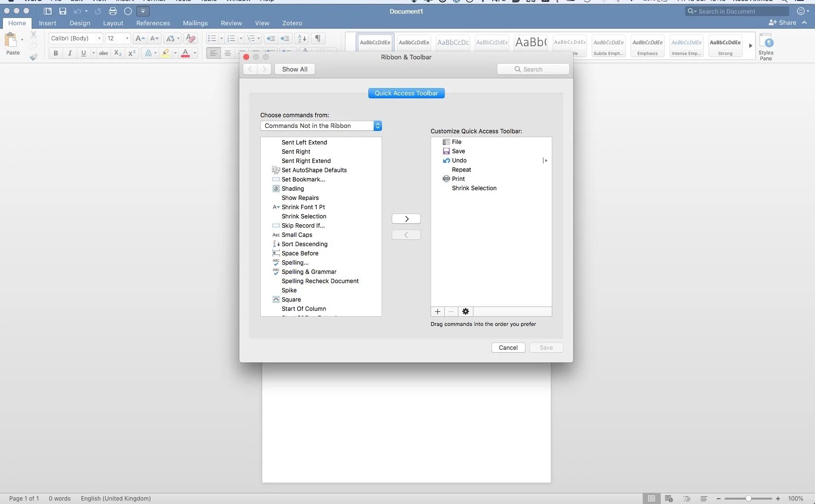Viewport: 815px width, 504px height.
Task: Open the References ribbon tab
Action: tap(153, 23)
